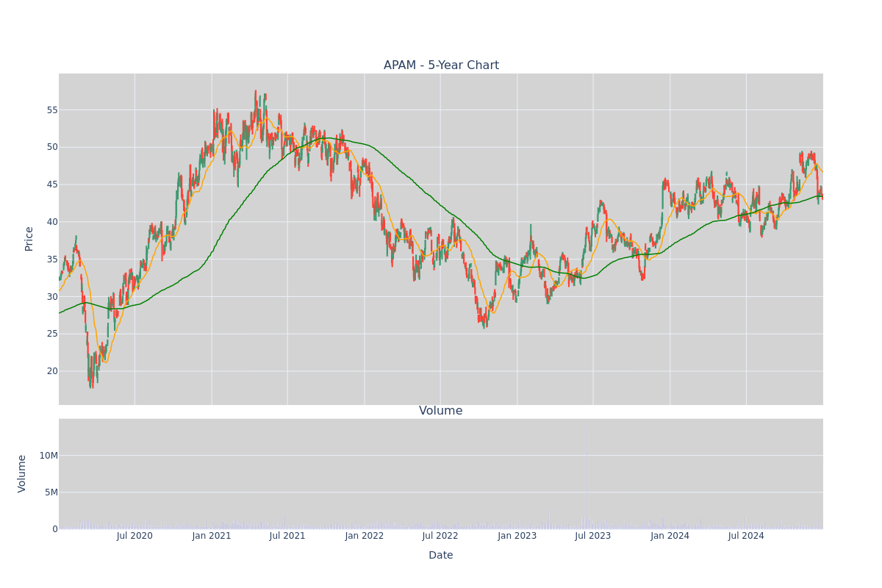Click the chart title 'APAM - 5-Year Chart'
The height and width of the screenshot is (588, 882).
[441, 65]
